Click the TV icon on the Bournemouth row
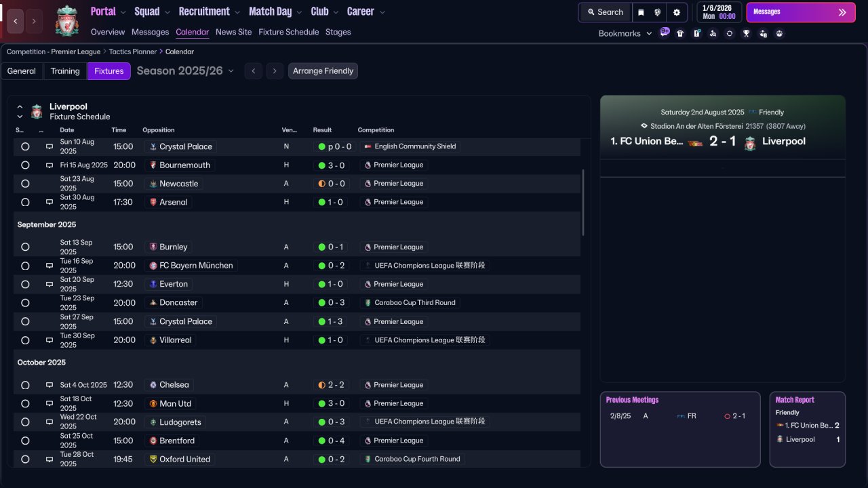Screen dimensions: 868x488 click(50, 165)
